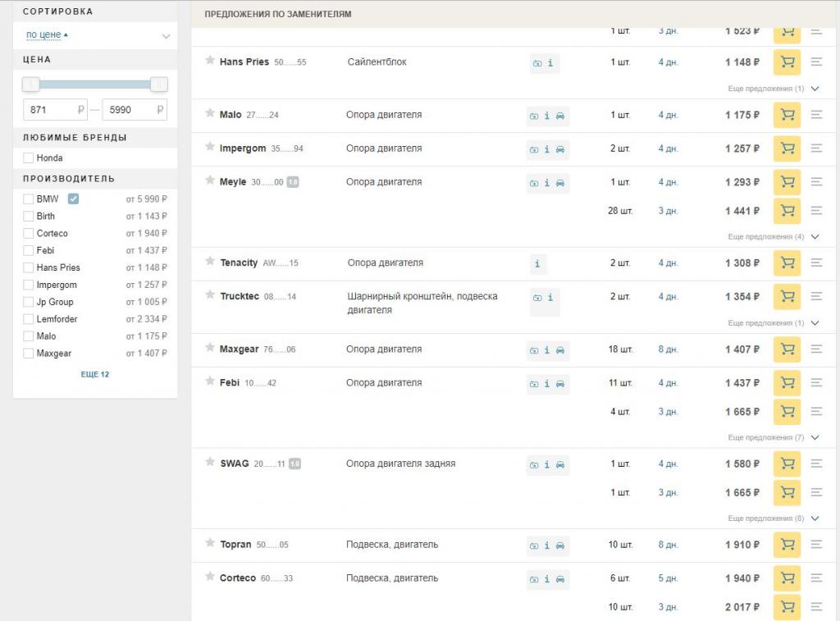This screenshot has width=840, height=621.
Task: Mark Hans Pries as favorite with star
Action: click(210, 60)
